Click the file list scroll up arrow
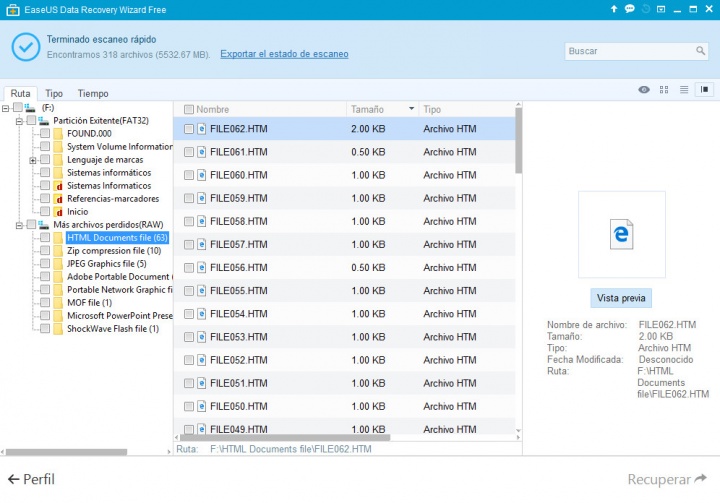This screenshot has width=720, height=503. pyautogui.click(x=518, y=105)
